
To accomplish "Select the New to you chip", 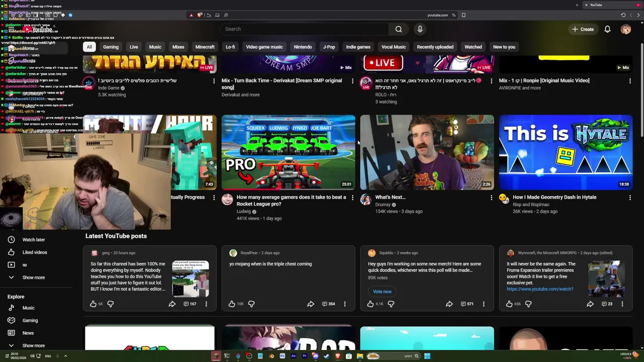I will 504,47.
